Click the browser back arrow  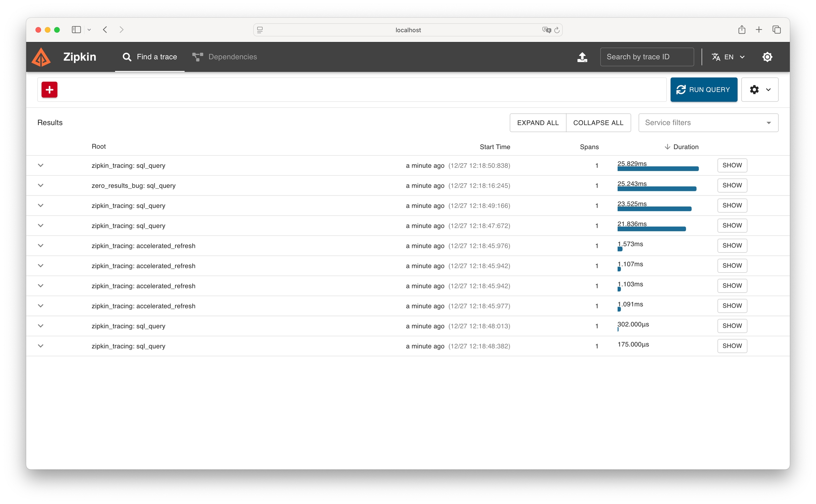105,30
